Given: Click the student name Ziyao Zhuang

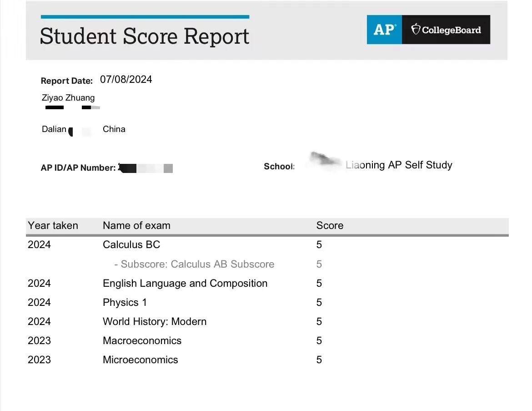Looking at the screenshot, I should pos(68,97).
